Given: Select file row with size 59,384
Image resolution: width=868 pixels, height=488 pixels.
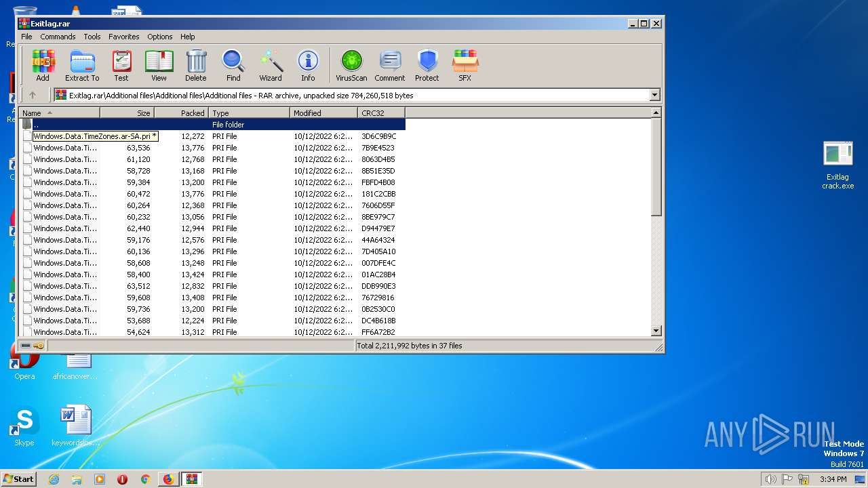Looking at the screenshot, I should pyautogui.click(x=213, y=182).
